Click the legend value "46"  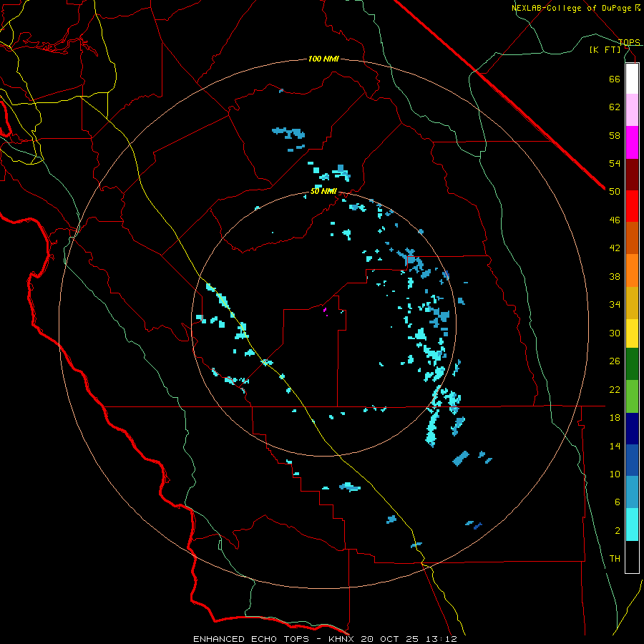[x=615, y=220]
